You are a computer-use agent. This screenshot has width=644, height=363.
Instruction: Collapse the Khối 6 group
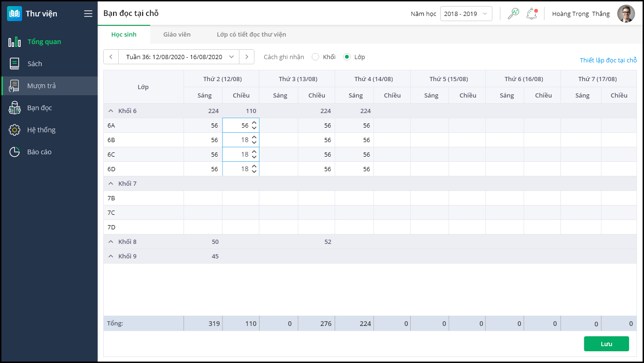[111, 111]
